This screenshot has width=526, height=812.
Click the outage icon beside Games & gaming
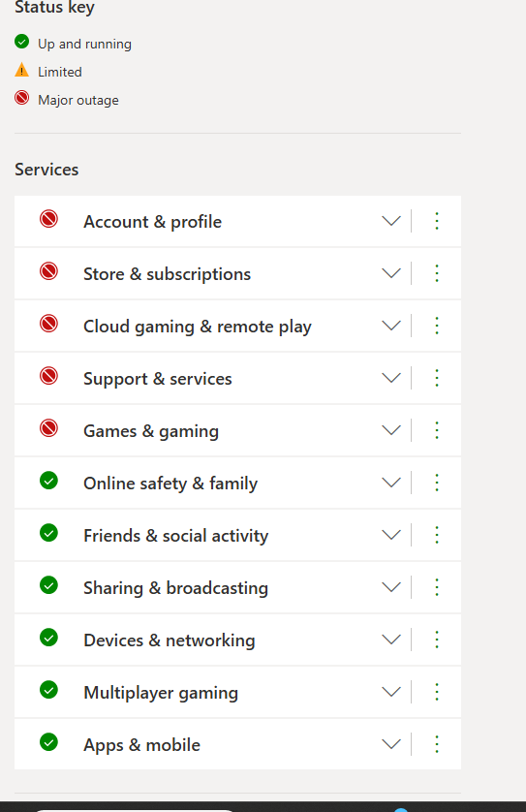click(x=48, y=428)
